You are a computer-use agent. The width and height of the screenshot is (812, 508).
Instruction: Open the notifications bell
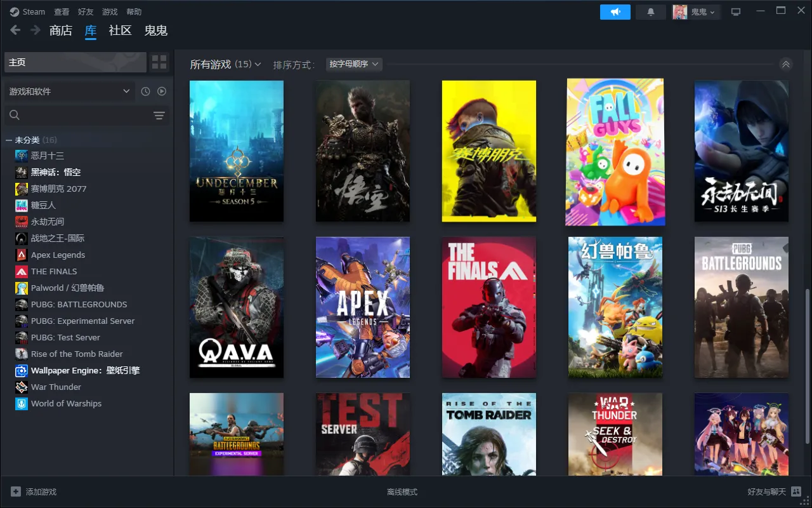[650, 12]
